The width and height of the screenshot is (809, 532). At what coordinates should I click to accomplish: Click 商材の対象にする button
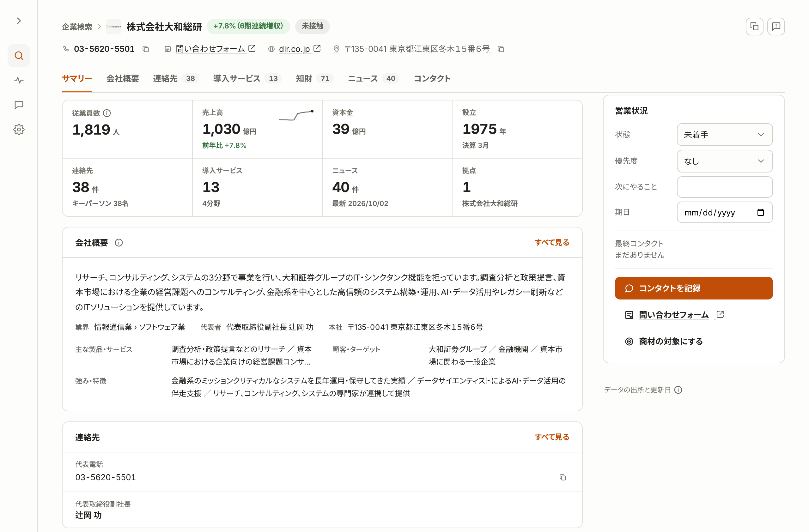(x=664, y=342)
